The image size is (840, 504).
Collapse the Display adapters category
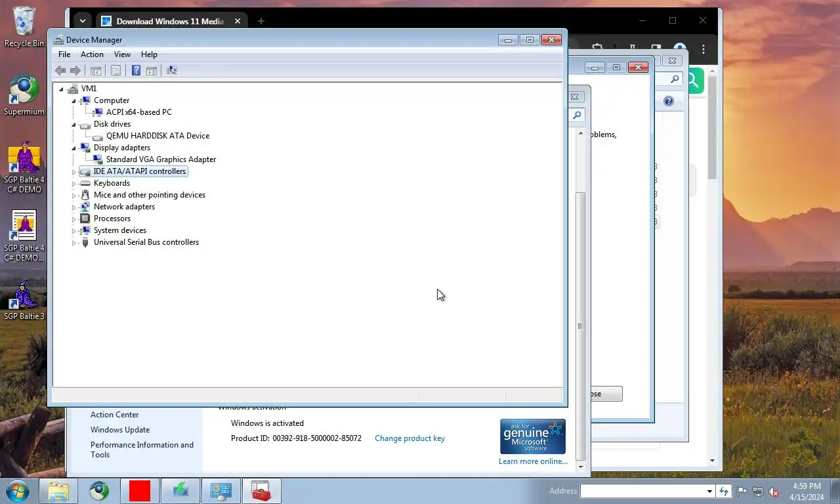73,148
